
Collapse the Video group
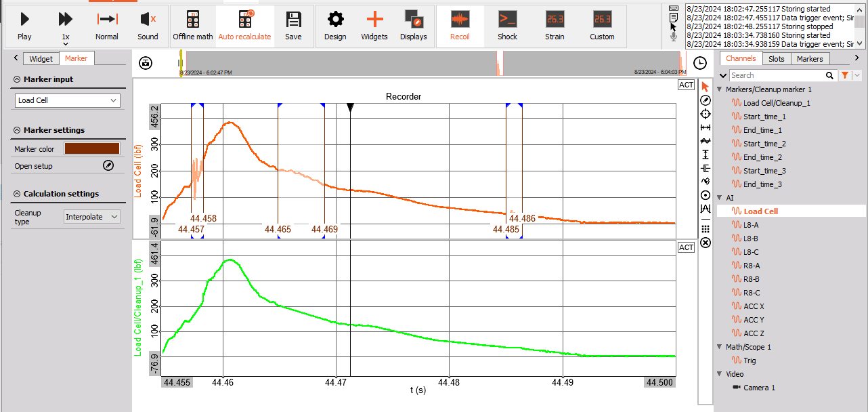(720, 374)
